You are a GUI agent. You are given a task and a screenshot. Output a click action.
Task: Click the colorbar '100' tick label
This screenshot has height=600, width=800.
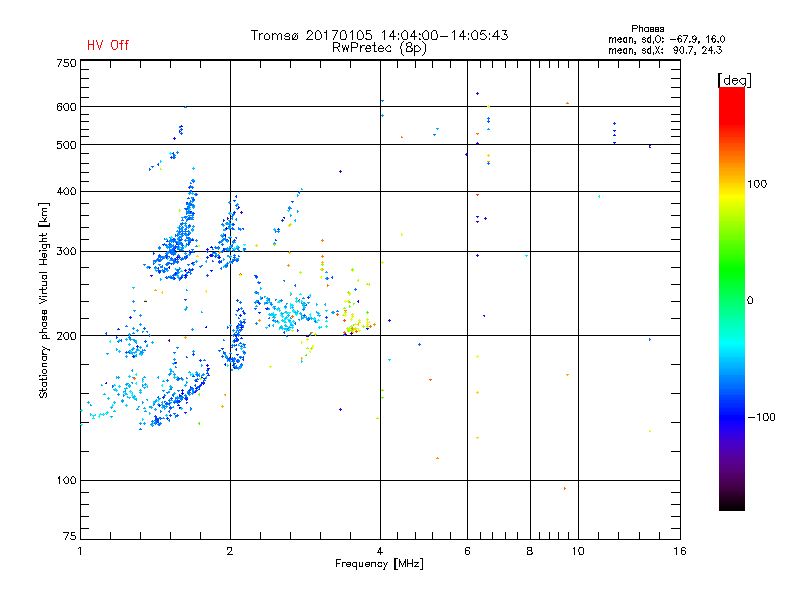pyautogui.click(x=757, y=184)
